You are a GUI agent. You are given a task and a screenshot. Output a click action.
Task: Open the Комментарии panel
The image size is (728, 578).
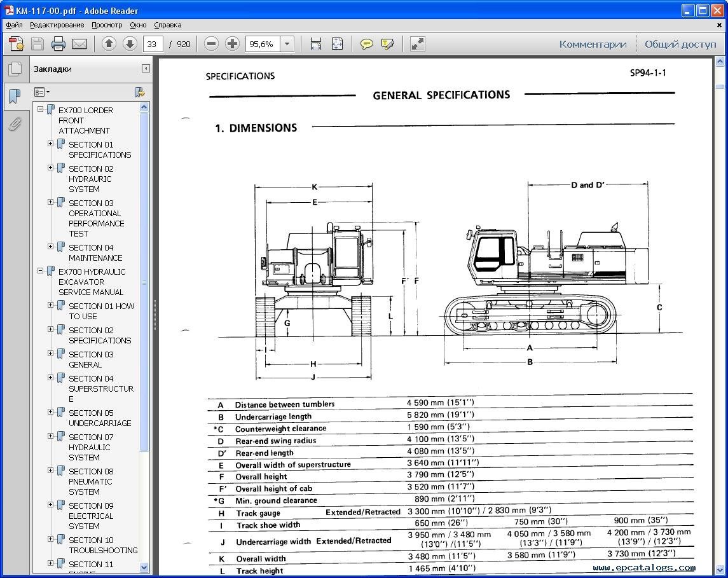[593, 44]
